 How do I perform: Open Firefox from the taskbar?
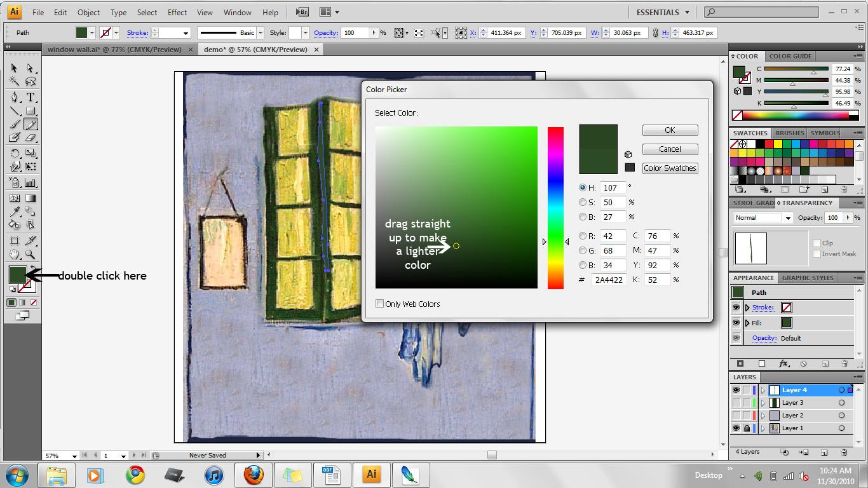pos(253,475)
